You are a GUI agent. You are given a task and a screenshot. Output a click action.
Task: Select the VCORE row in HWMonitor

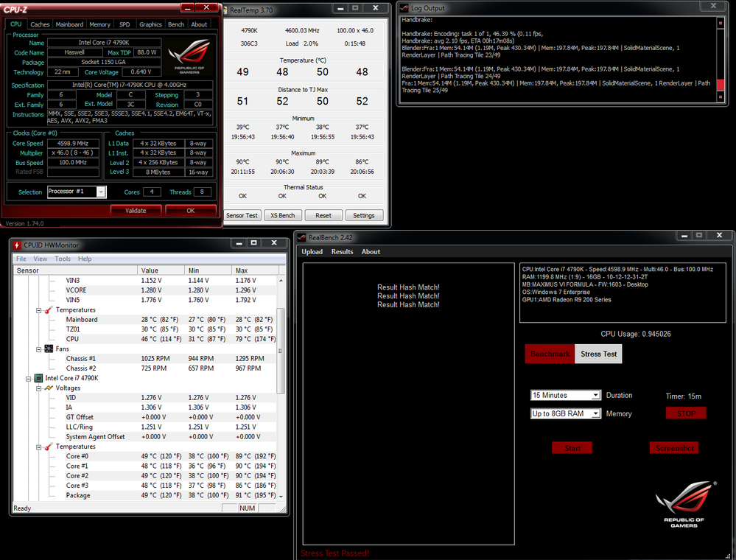[144, 290]
